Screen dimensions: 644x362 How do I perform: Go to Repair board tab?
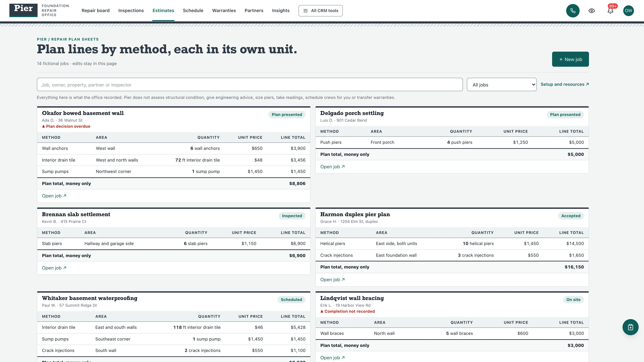point(95,11)
